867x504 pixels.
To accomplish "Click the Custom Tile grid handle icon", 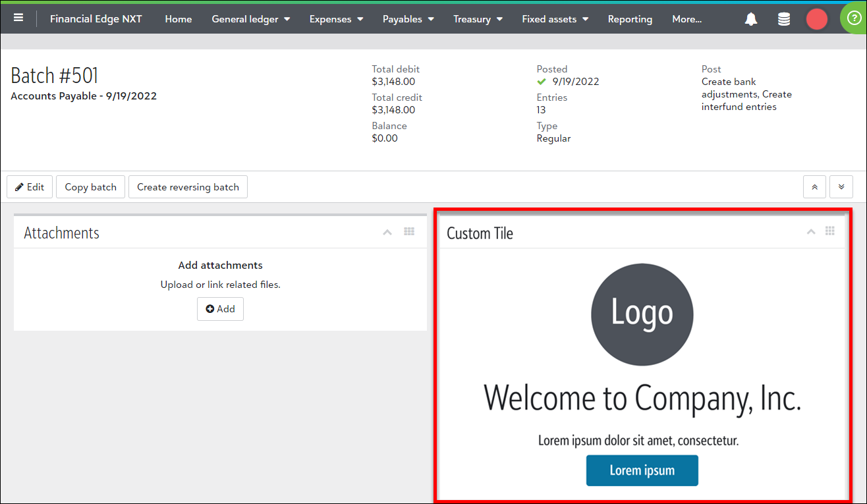I will (830, 231).
